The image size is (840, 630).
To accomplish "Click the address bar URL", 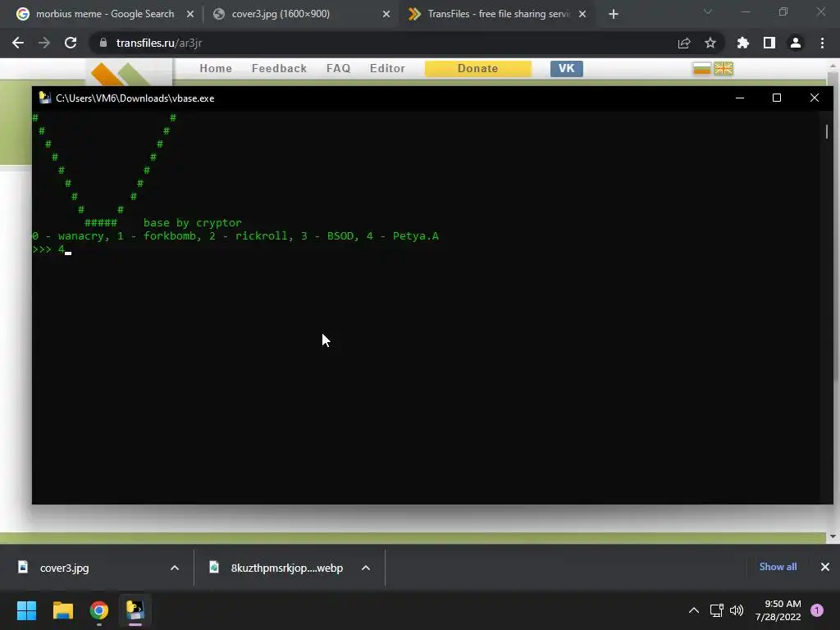I will 159,43.
